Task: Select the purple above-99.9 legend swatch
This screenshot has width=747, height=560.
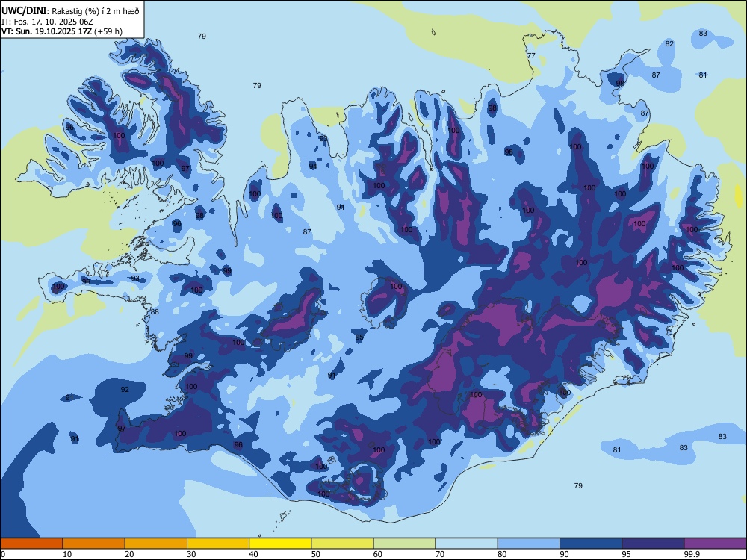Action: (715, 544)
